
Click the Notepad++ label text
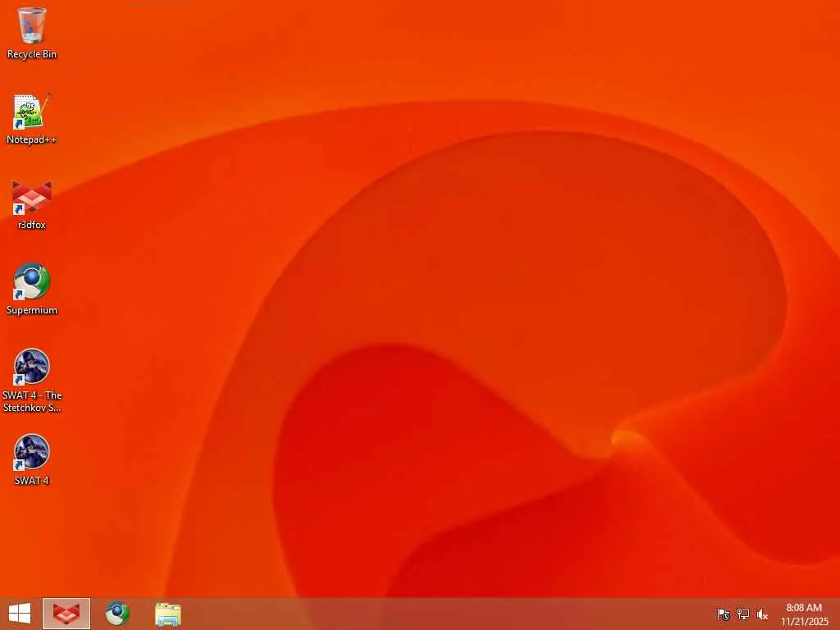point(32,139)
